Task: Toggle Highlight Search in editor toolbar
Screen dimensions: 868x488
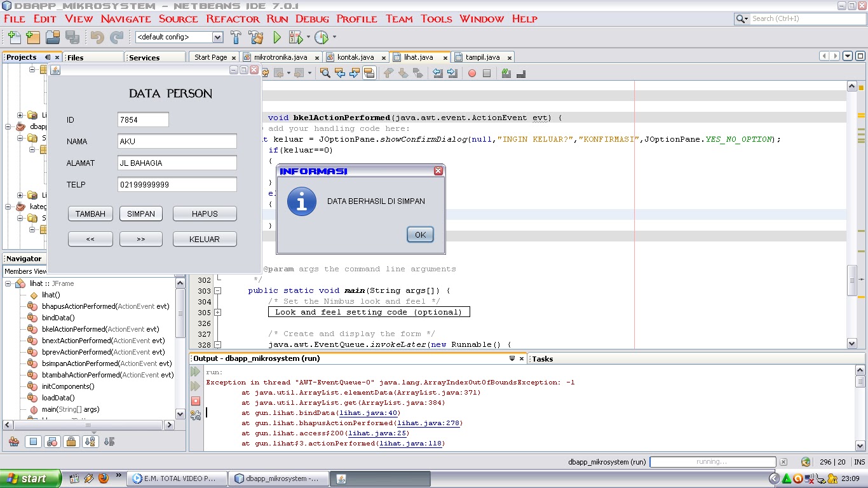Action: click(x=369, y=73)
